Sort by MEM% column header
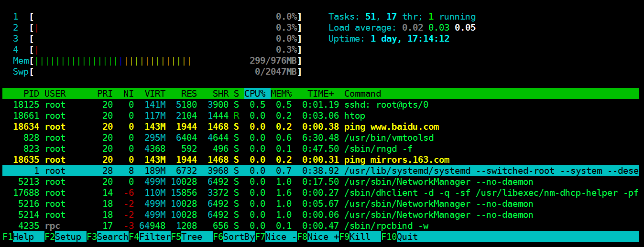This screenshot has width=644, height=247. point(282,94)
